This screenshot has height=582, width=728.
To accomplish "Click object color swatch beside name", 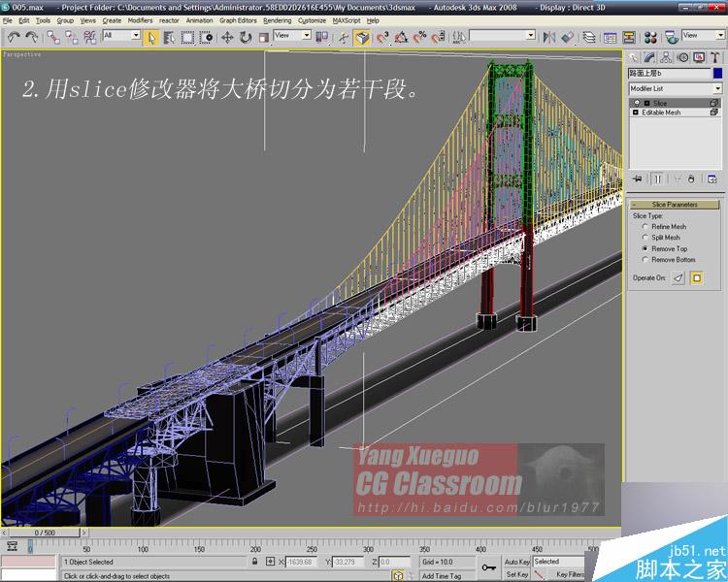I will (x=717, y=73).
